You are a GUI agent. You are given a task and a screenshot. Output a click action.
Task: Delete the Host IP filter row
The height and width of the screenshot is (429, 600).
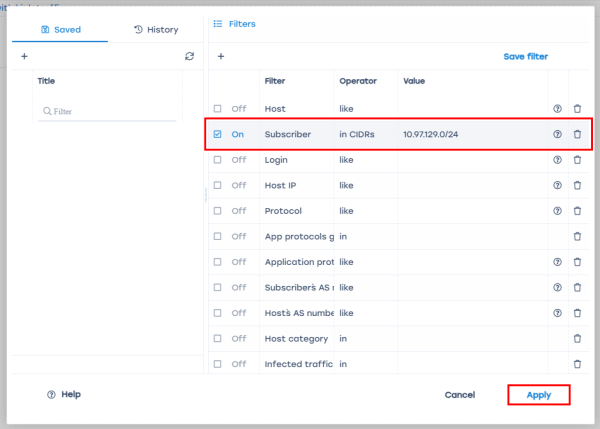[577, 186]
